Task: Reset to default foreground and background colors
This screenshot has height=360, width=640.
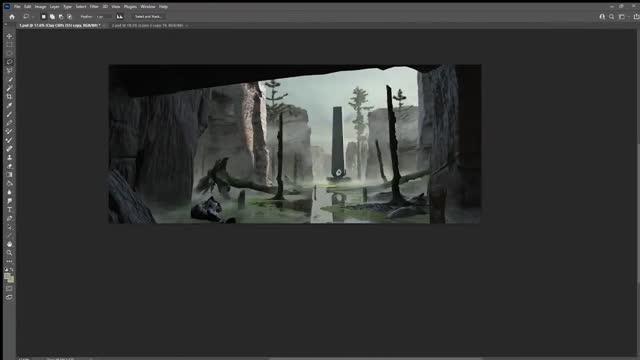Action: coord(6,269)
